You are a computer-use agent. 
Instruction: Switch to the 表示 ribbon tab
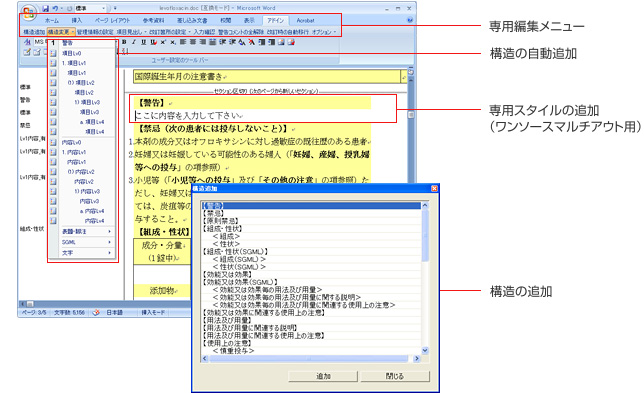pos(249,20)
